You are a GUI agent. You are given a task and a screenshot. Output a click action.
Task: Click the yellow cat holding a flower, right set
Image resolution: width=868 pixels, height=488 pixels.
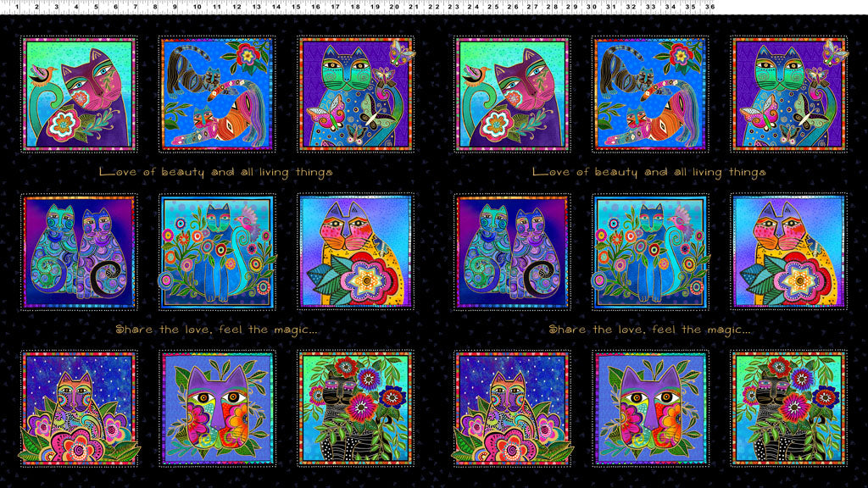coord(788,251)
